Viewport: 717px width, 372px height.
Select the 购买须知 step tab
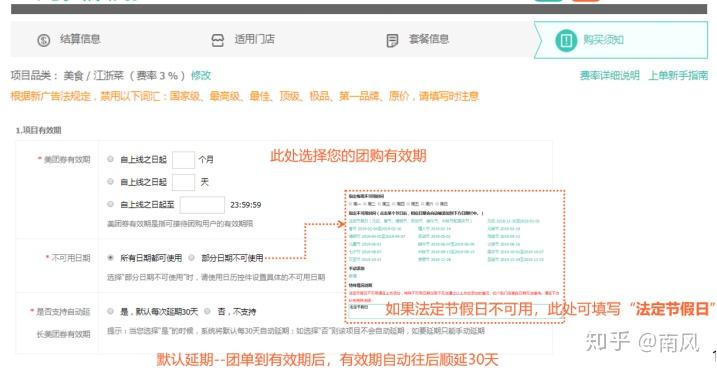621,40
